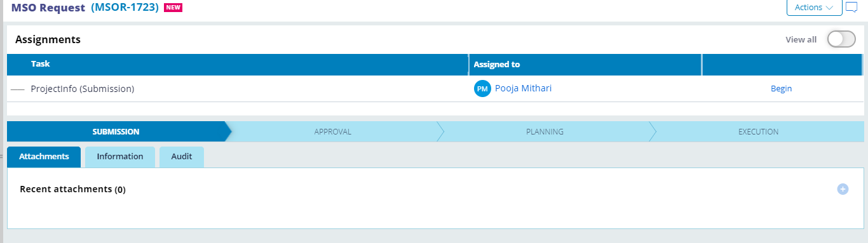Click the dash icon before ProjectInfo task
The image size is (868, 243).
coord(18,89)
